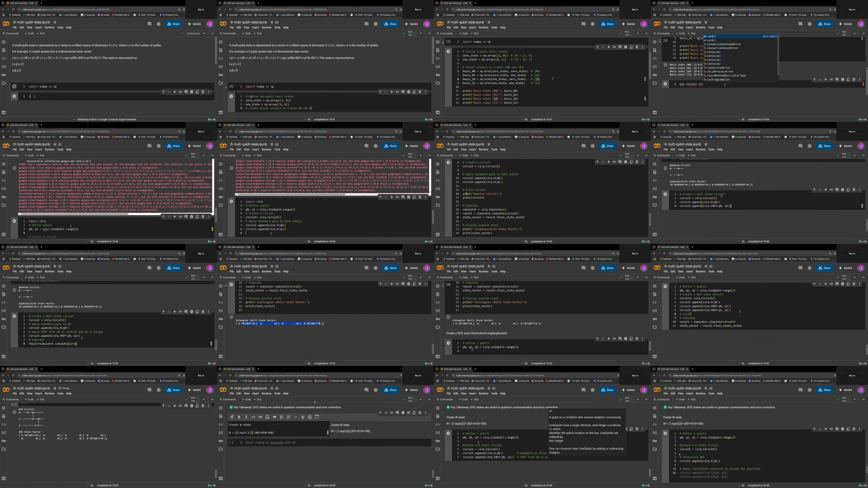The width and height of the screenshot is (868, 488).
Task: Open Tools menu in the "pip install cir" notebook
Action: coord(711,28)
